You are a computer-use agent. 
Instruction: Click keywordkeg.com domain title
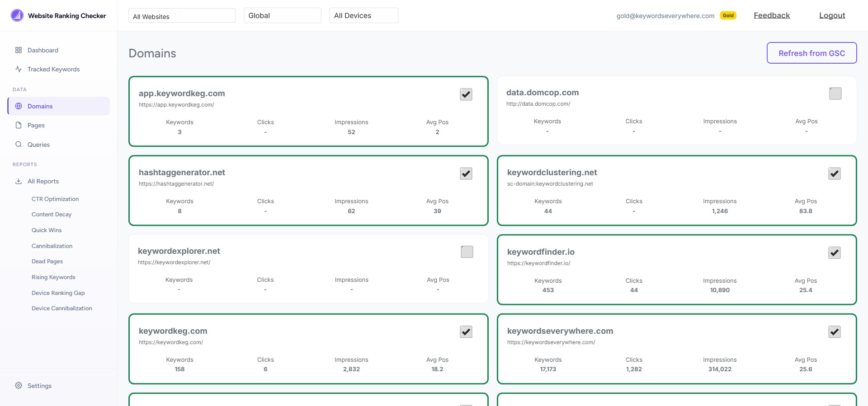click(x=173, y=331)
